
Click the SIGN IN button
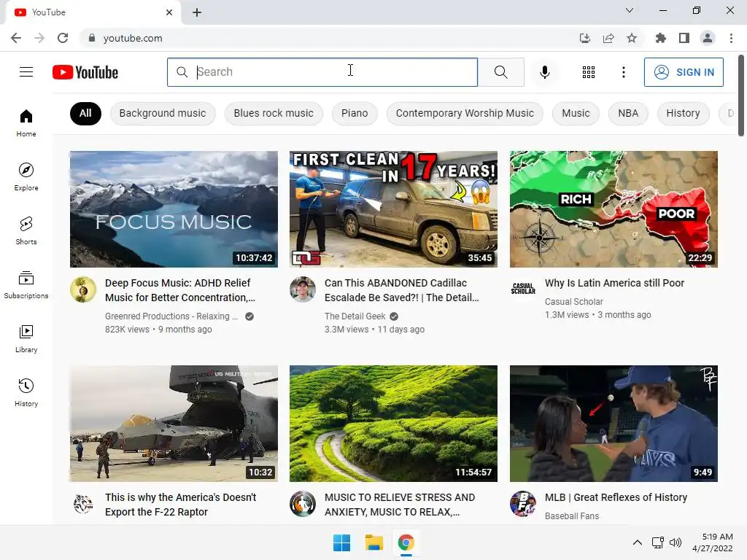(684, 72)
